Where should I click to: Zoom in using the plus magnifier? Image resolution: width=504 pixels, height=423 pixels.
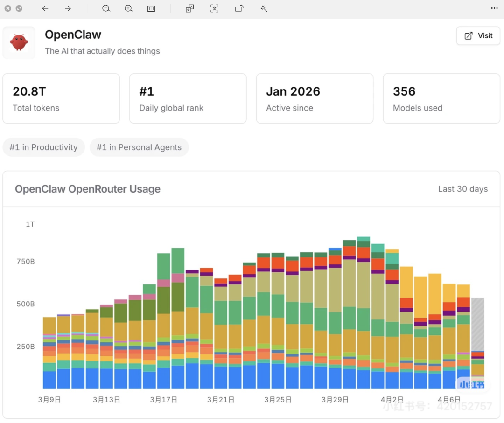click(129, 8)
